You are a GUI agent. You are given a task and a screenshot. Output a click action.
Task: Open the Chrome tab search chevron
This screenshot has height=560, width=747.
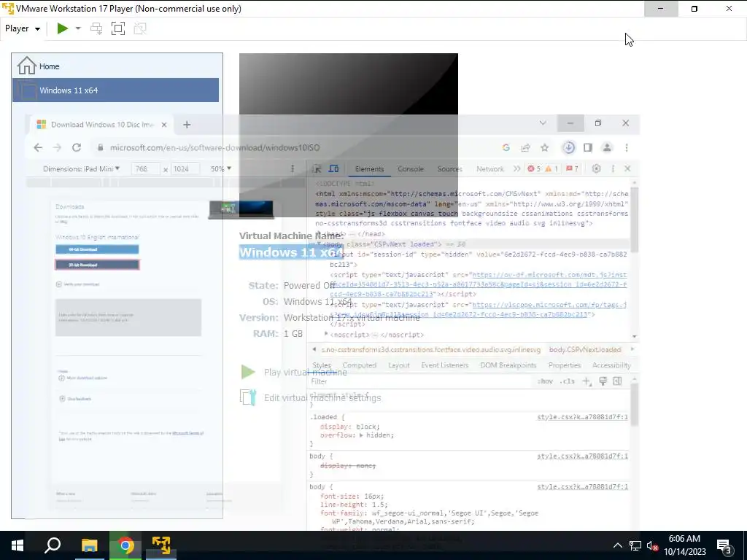tap(543, 122)
